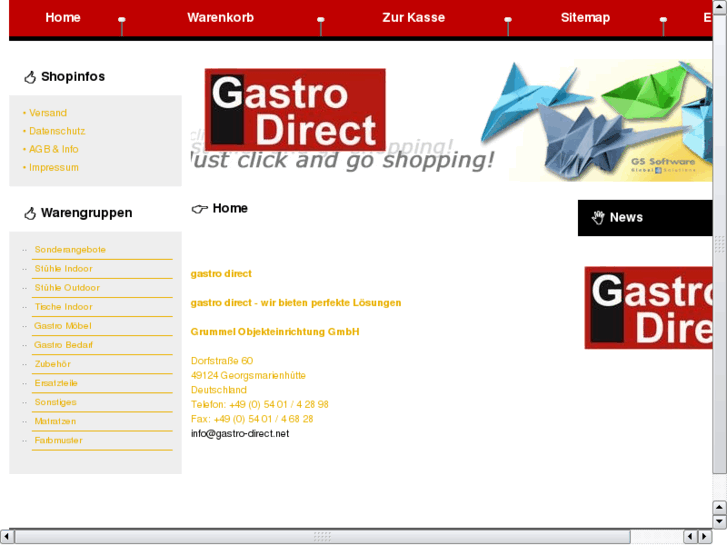Select the Matratzen category
The width and height of the screenshot is (727, 545).
coord(55,421)
